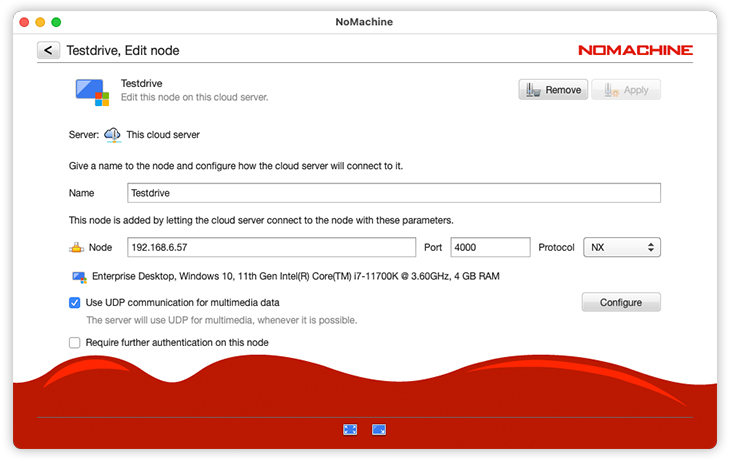Open the Protocol NX dropdown
This screenshot has height=461, width=730.
pyautogui.click(x=621, y=247)
